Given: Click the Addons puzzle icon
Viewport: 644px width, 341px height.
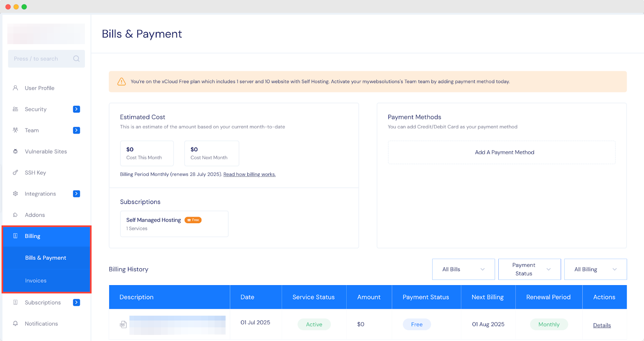Looking at the screenshot, I should tap(15, 215).
